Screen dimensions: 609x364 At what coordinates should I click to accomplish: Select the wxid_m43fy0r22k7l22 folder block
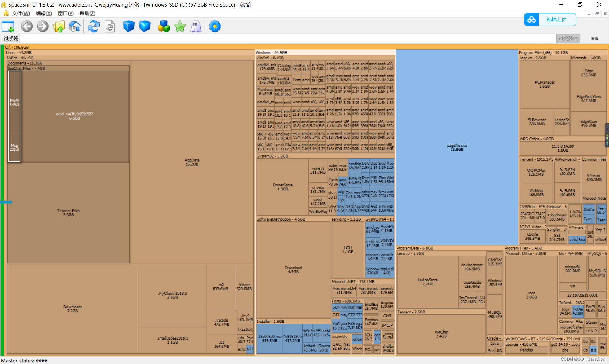74,116
